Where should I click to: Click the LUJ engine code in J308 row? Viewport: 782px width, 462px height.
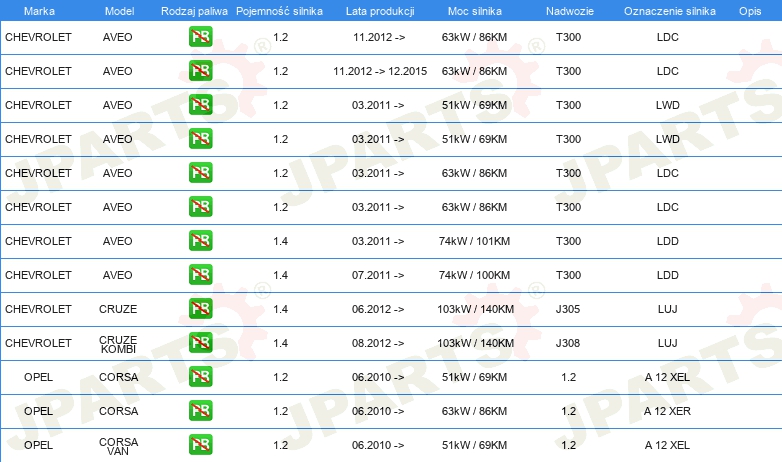click(667, 343)
